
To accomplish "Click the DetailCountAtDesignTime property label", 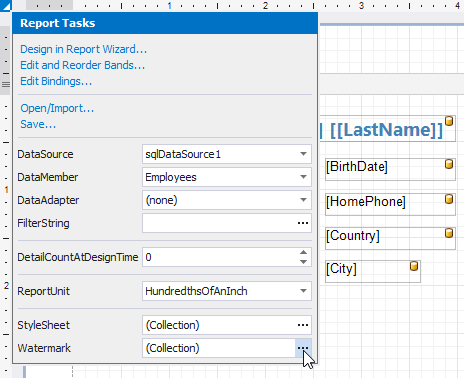I will pos(78,257).
